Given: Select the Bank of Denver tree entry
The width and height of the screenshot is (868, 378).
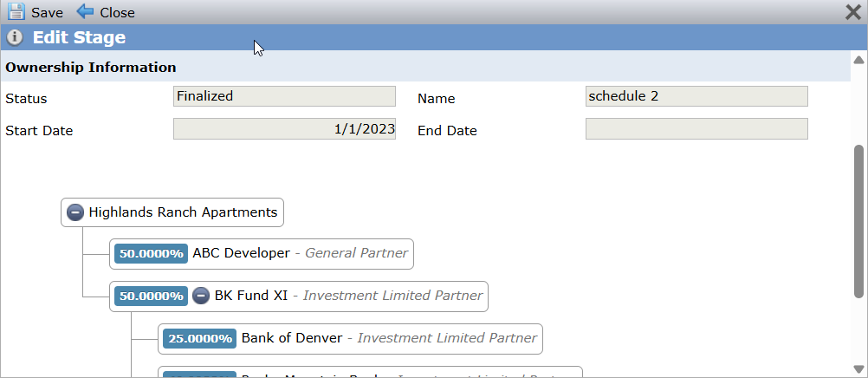Looking at the screenshot, I should click(x=350, y=339).
